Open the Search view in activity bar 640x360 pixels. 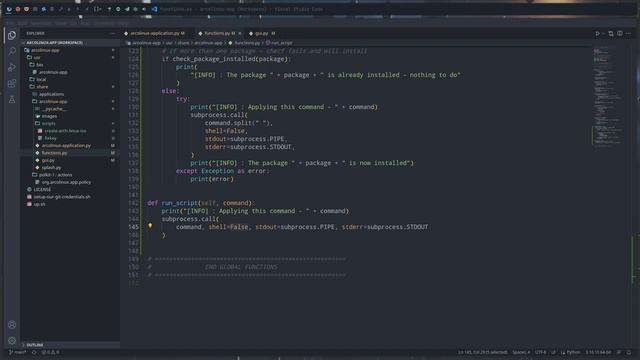pos(12,51)
